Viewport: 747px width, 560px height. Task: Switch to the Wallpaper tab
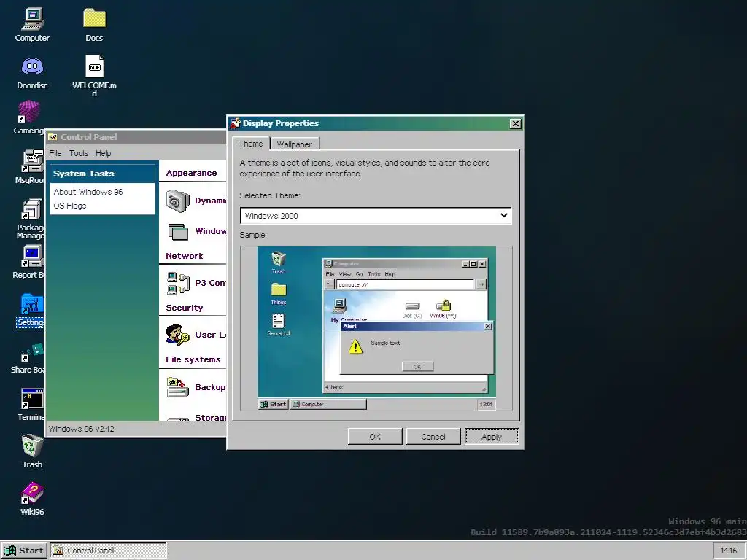click(295, 144)
